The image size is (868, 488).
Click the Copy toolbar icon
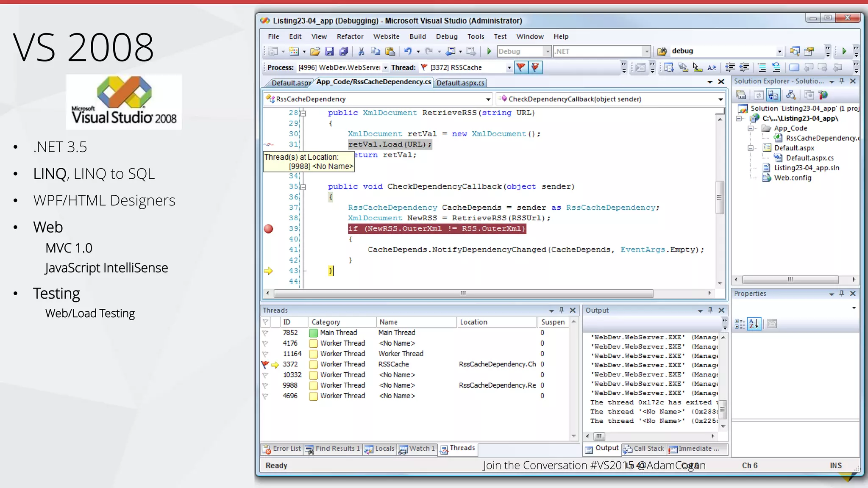pyautogui.click(x=376, y=51)
